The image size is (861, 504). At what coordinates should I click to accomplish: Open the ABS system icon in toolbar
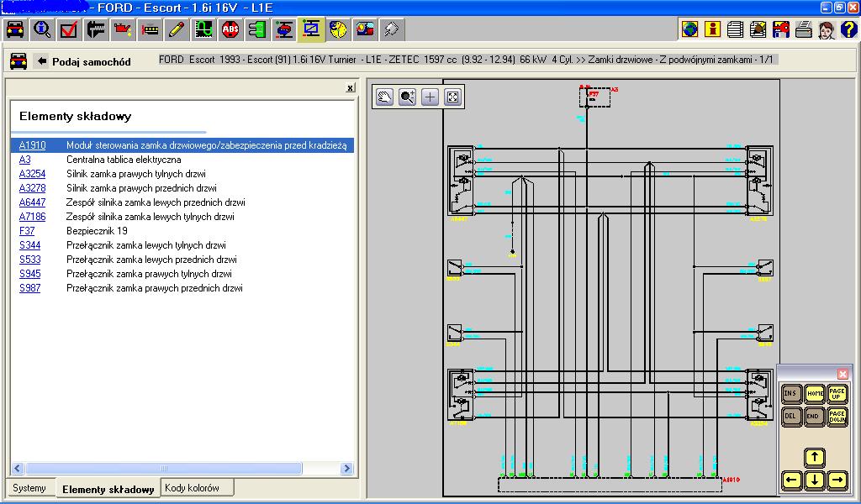tap(230, 29)
